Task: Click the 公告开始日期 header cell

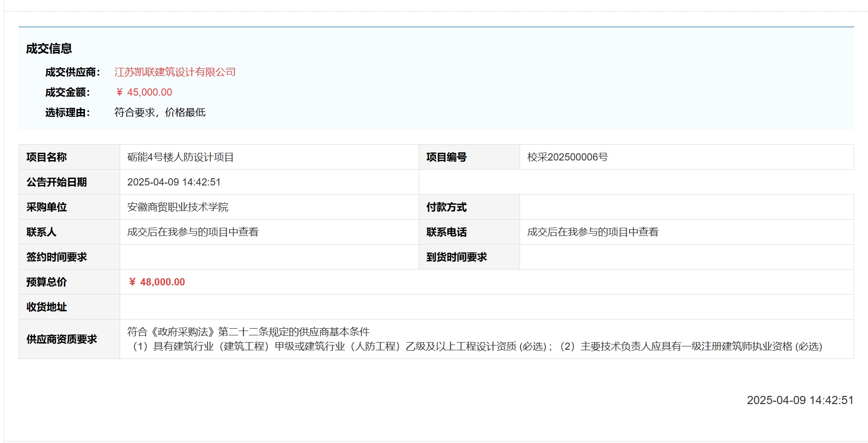Action: click(57, 182)
